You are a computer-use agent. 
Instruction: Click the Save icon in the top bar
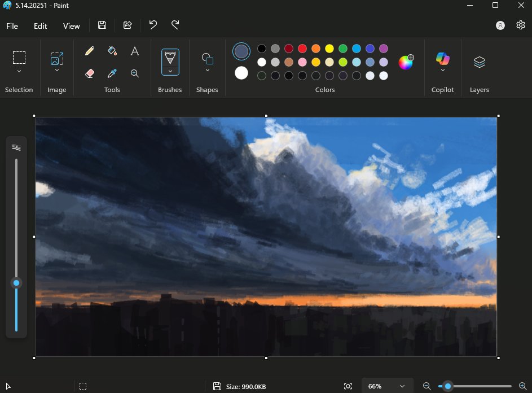tap(102, 25)
